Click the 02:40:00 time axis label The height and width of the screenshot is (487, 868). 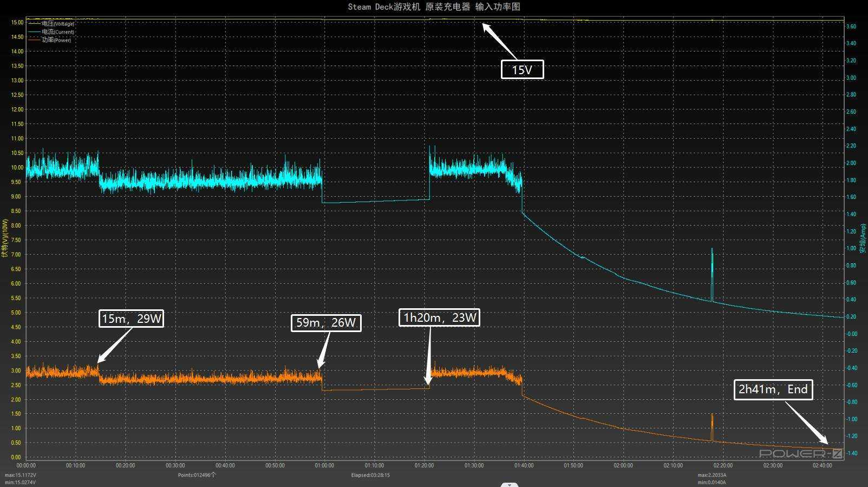(823, 465)
